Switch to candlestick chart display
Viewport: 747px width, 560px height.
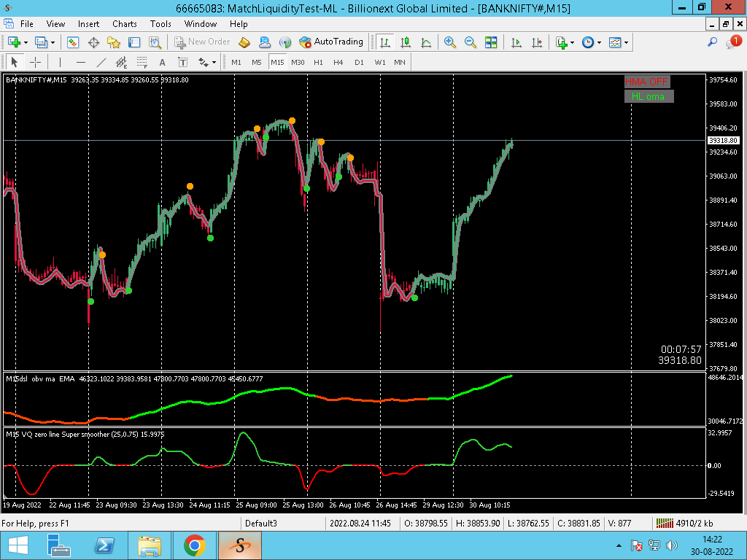[406, 42]
